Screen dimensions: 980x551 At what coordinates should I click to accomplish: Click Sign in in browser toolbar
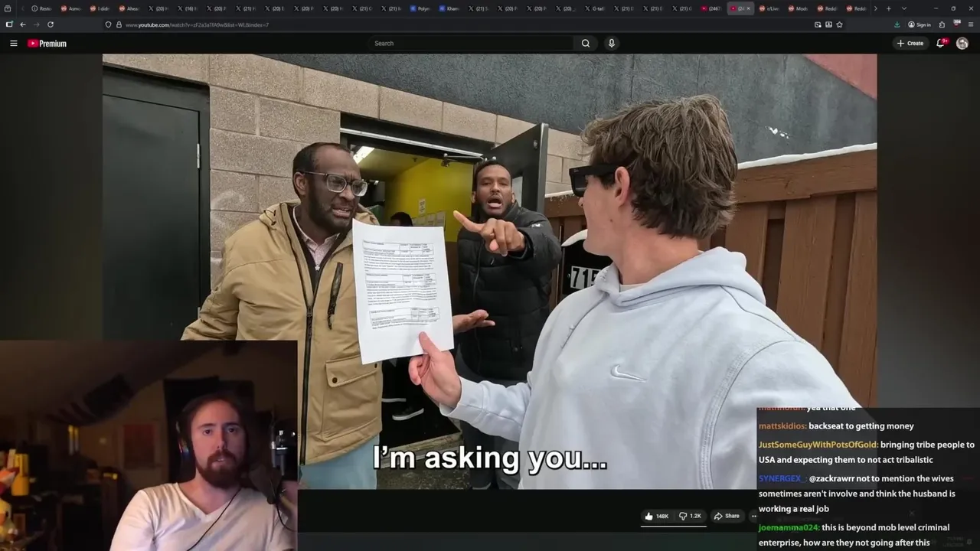[920, 24]
